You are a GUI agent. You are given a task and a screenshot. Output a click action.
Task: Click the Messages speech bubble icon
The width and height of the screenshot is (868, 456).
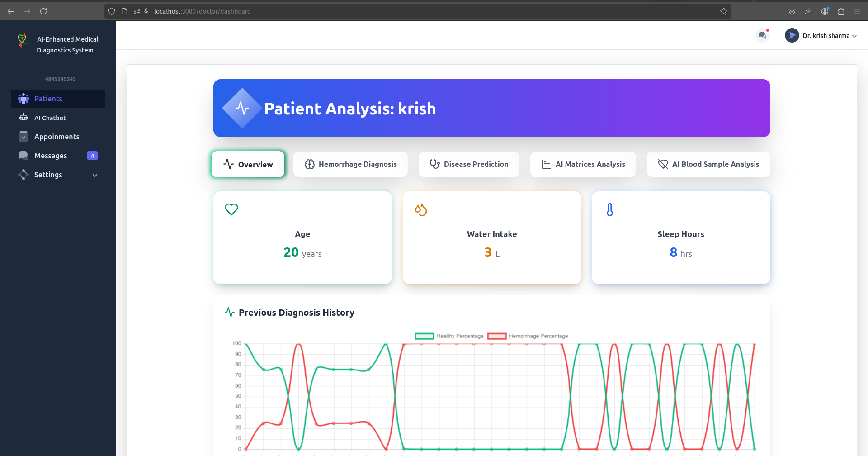[24, 156]
